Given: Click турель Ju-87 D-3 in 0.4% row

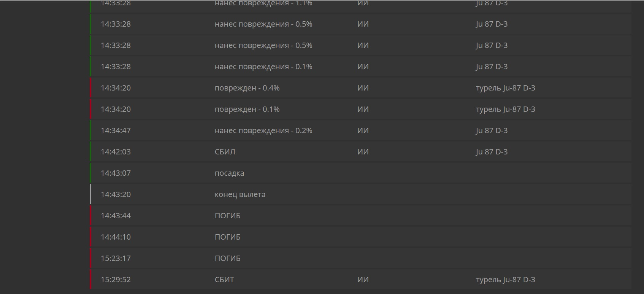Looking at the screenshot, I should tap(505, 88).
